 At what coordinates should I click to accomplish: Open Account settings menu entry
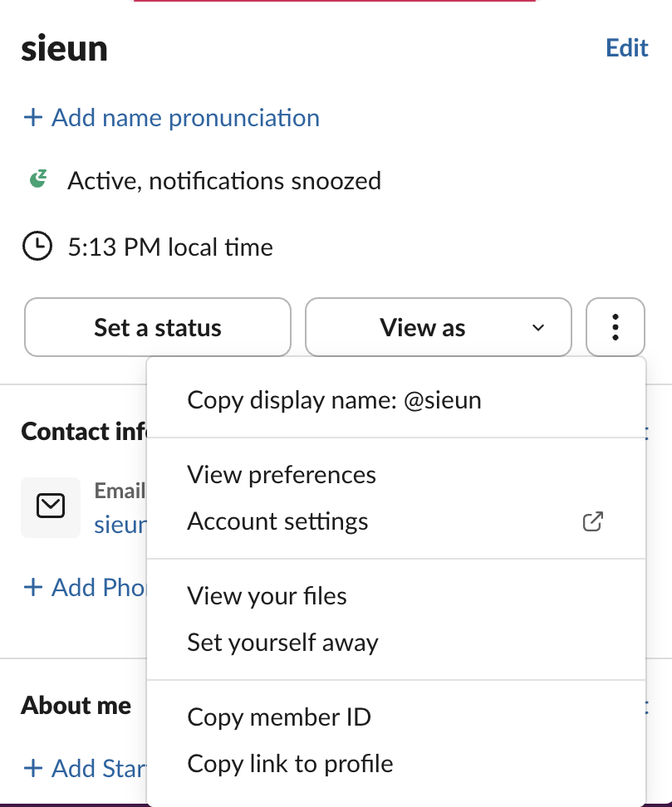point(396,521)
